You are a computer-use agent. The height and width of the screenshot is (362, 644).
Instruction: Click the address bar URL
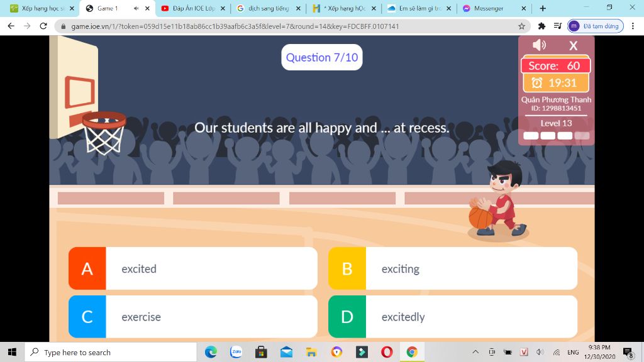coord(235,26)
